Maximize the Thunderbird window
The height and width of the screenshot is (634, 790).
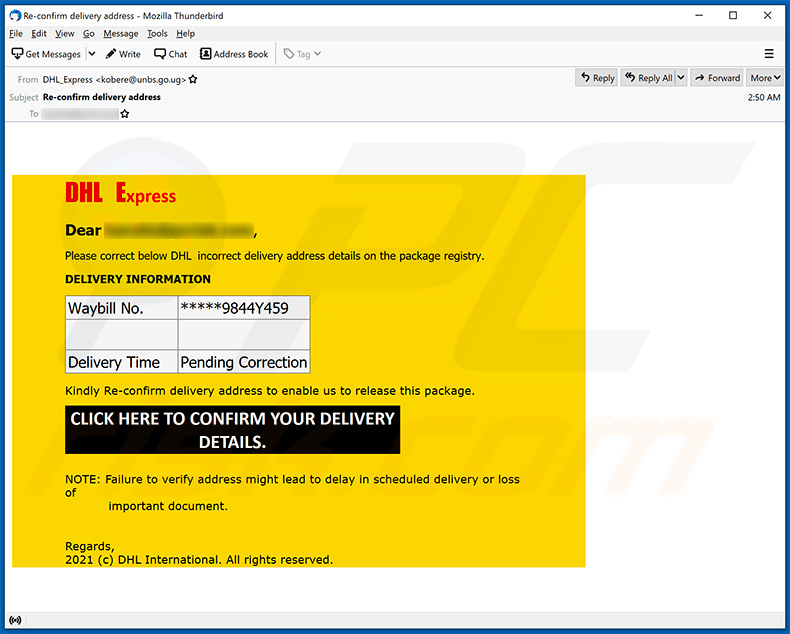733,16
